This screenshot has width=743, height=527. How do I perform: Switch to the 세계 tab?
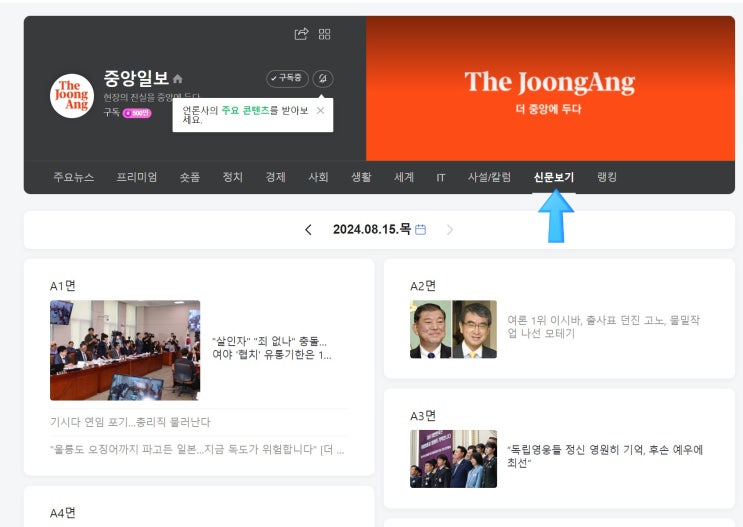pyautogui.click(x=404, y=177)
